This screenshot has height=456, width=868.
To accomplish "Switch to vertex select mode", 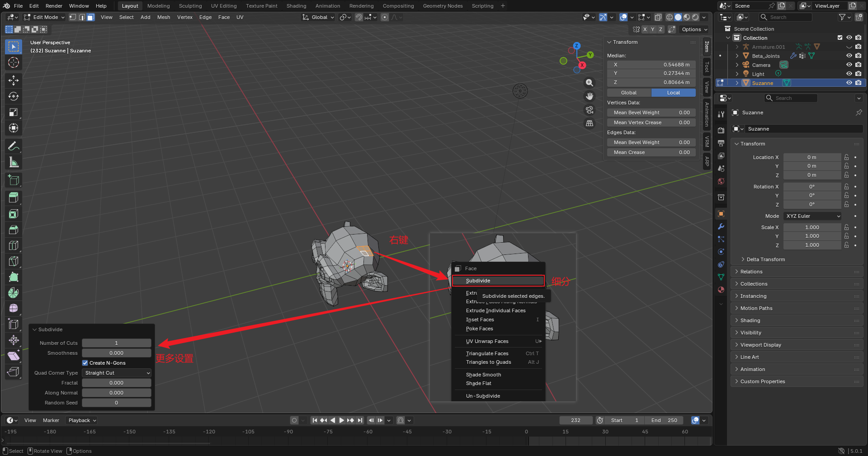I will pos(73,17).
